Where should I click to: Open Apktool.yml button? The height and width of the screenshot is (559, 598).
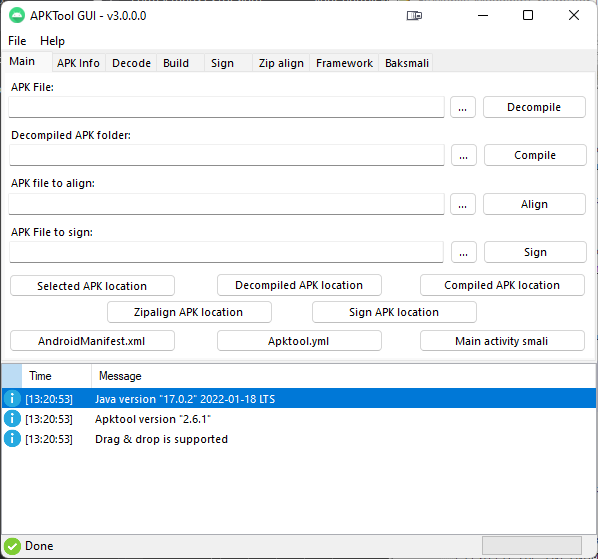(x=299, y=341)
